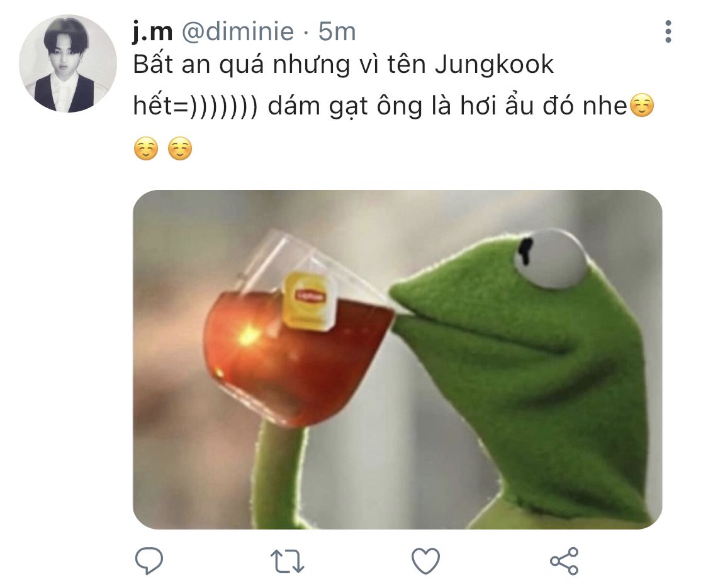The image size is (708, 588).
Task: Open the three-dot more options menu
Action: tap(668, 31)
